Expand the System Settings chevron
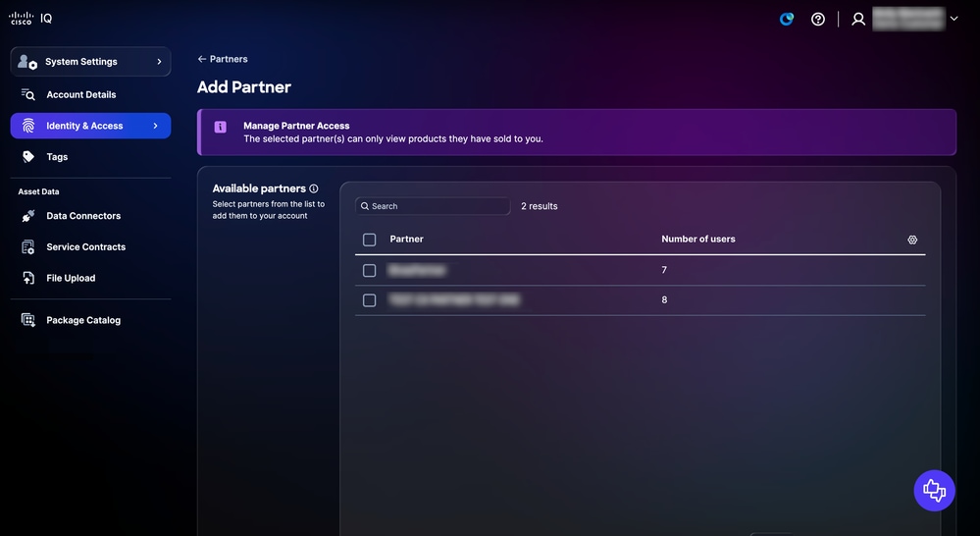The image size is (980, 536). click(x=159, y=61)
